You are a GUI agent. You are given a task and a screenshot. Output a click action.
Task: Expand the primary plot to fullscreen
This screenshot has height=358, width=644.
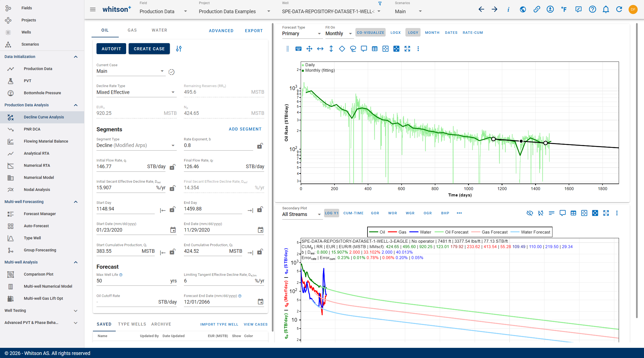407,49
